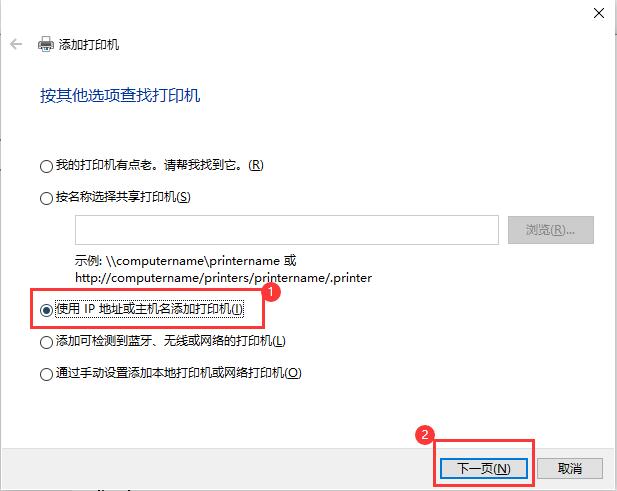Click the 请帮我找到它。(R) label text
Screen dimensions: 617x491
point(214,165)
